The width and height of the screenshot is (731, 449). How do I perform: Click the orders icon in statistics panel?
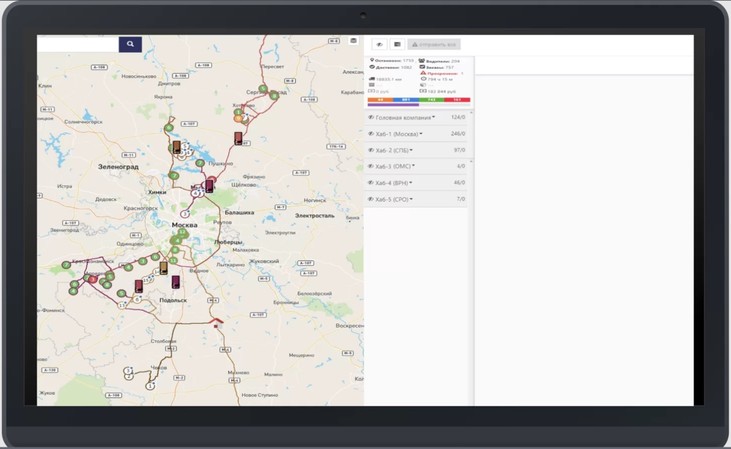point(422,67)
